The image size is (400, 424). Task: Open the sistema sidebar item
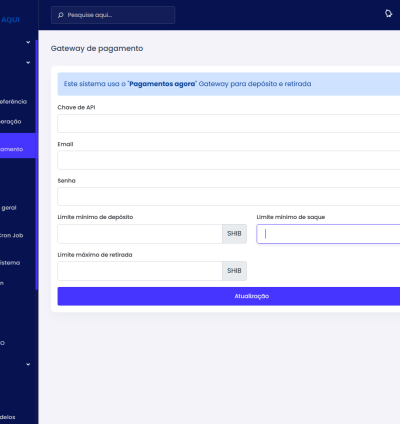tap(10, 263)
